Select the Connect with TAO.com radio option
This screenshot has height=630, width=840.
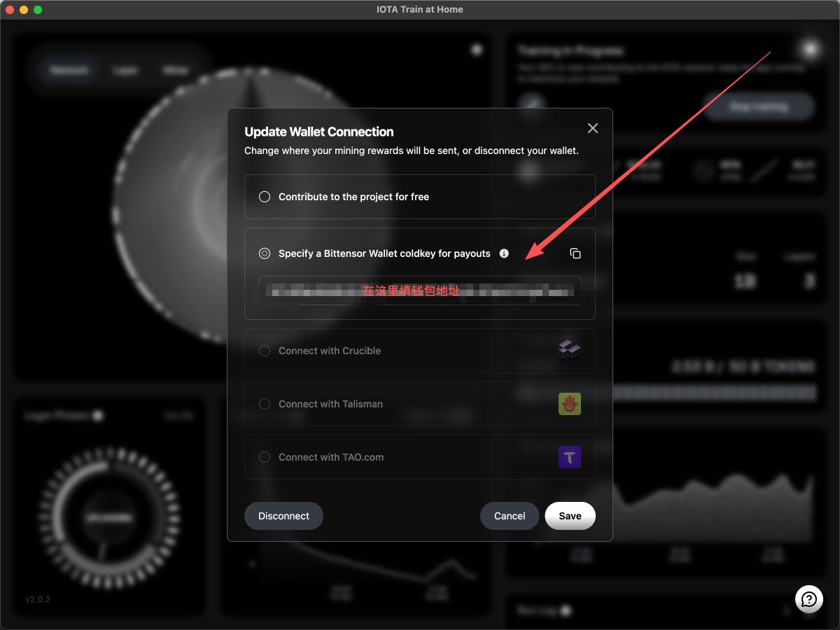point(265,457)
